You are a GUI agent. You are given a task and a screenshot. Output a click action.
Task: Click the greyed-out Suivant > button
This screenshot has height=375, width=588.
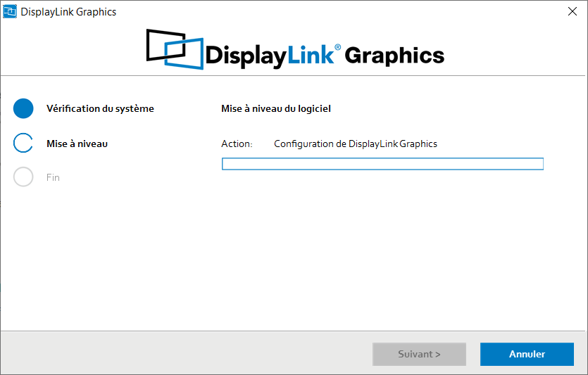[419, 354]
